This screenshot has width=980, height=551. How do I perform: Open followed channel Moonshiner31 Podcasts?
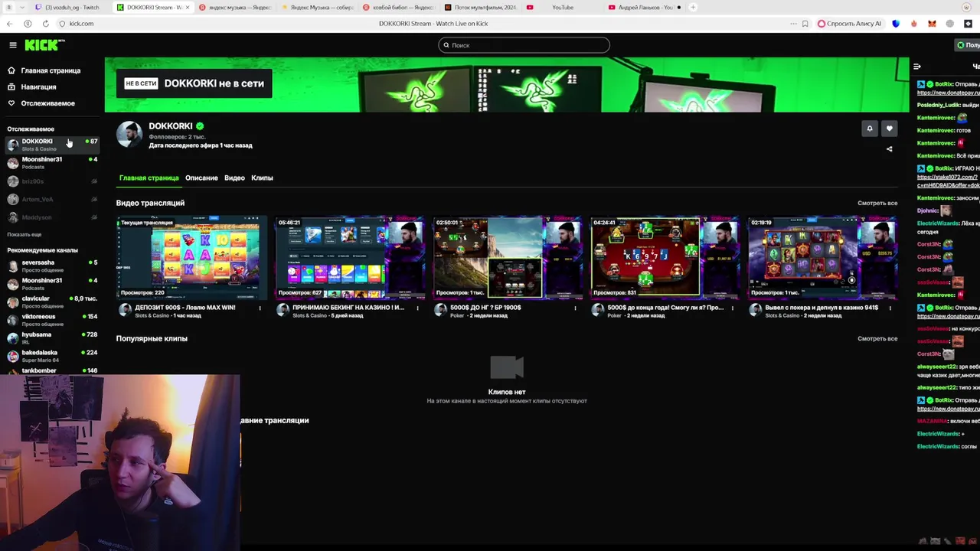[x=52, y=163]
